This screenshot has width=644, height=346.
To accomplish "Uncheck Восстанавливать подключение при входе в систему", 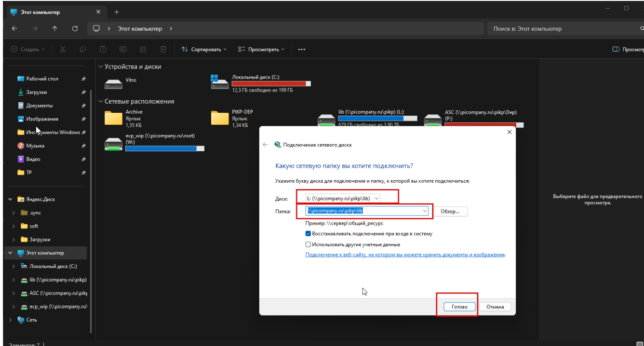I will click(309, 234).
